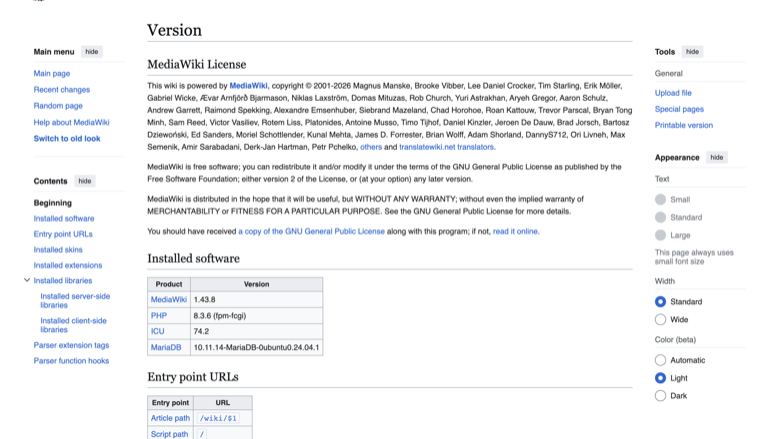780x439 pixels.
Task: Open Article path entry point link
Action: (170, 418)
